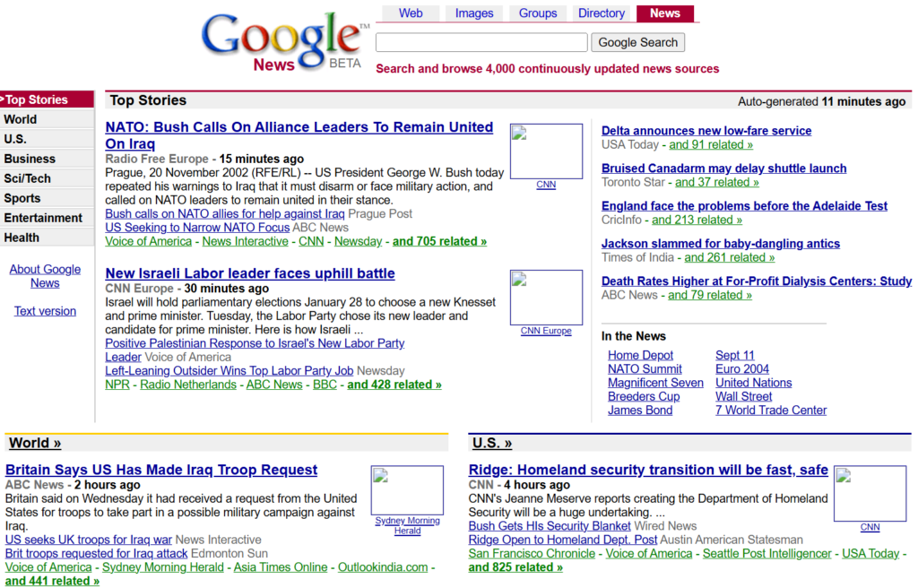Open Delta low-fare service headline
Screen dimensions: 918x588
tap(706, 131)
